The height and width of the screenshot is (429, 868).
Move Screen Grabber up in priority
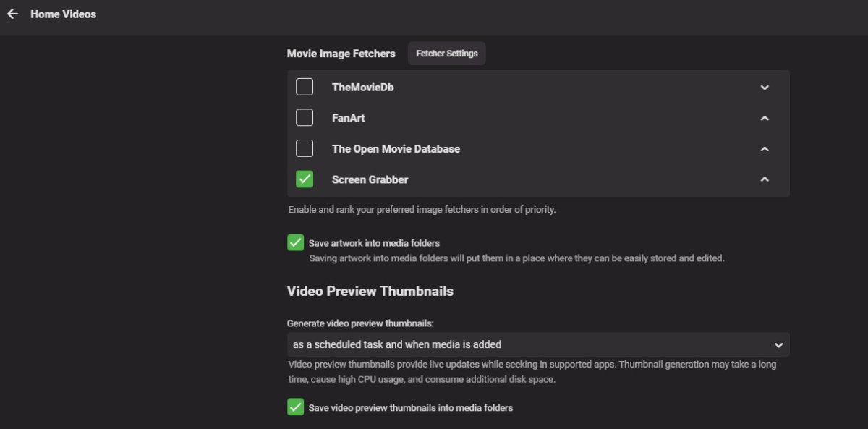[765, 179]
